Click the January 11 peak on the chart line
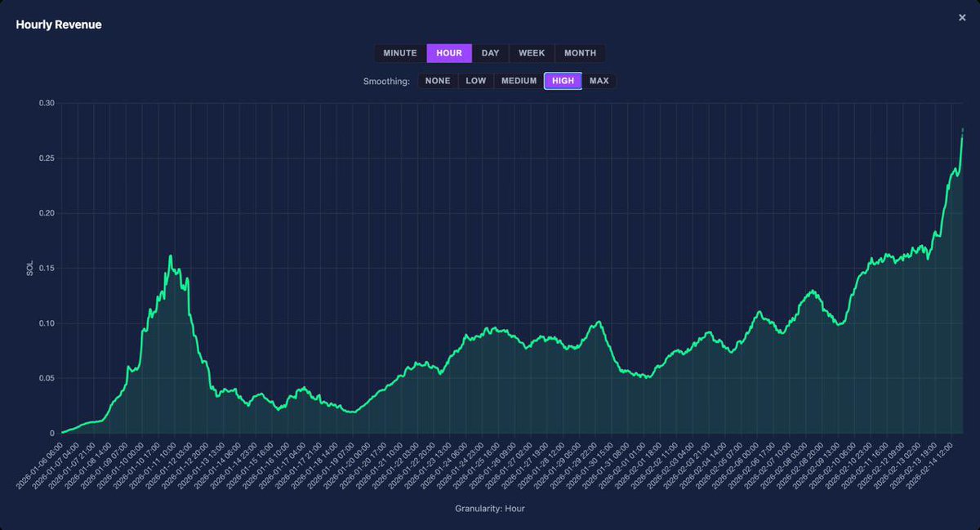Viewport: 980px width, 530px height. [170, 256]
